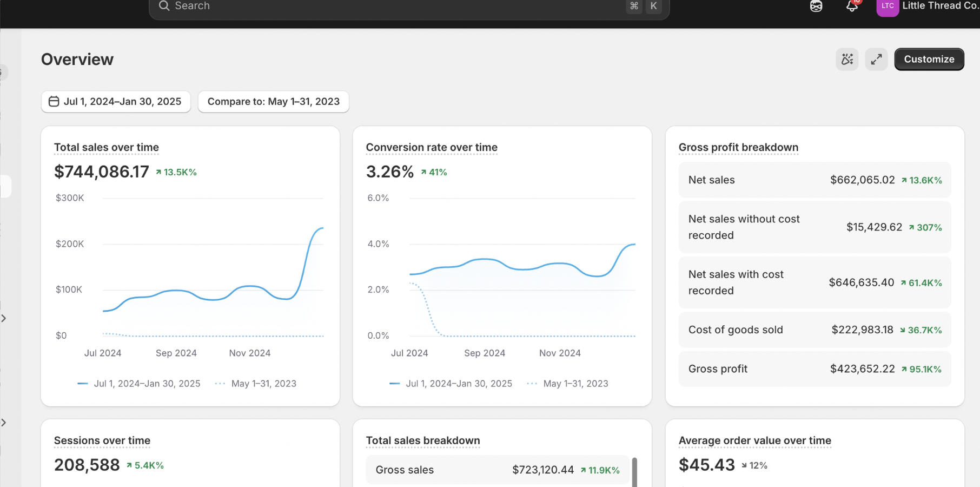Toggle Jul 1, 2024–Jan 30, 2025 legend in conversion chart
The height and width of the screenshot is (487, 980).
(451, 384)
